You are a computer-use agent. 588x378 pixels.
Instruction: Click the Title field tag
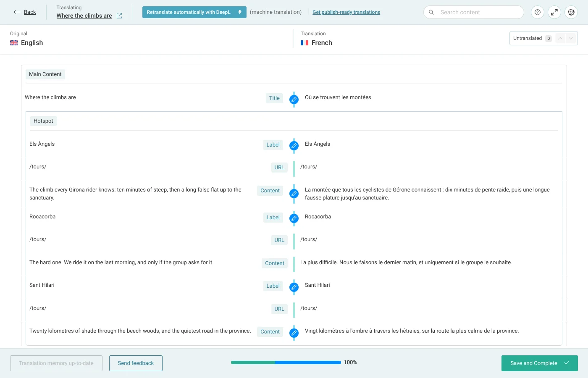point(274,98)
